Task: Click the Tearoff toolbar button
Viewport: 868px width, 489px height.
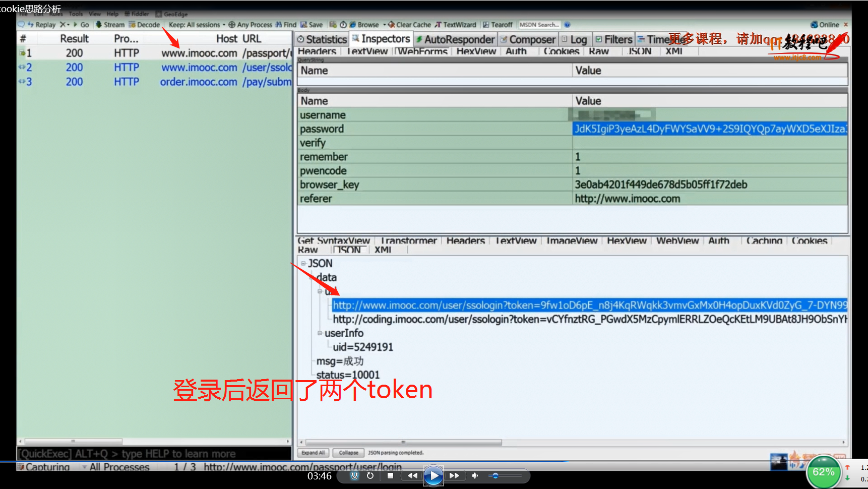Action: [498, 25]
